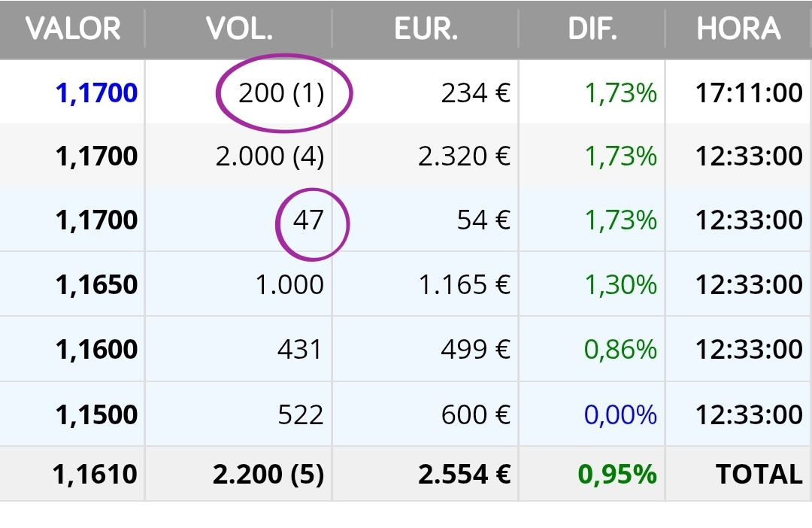Select the 2.000 (4) volume cell

pos(270,156)
